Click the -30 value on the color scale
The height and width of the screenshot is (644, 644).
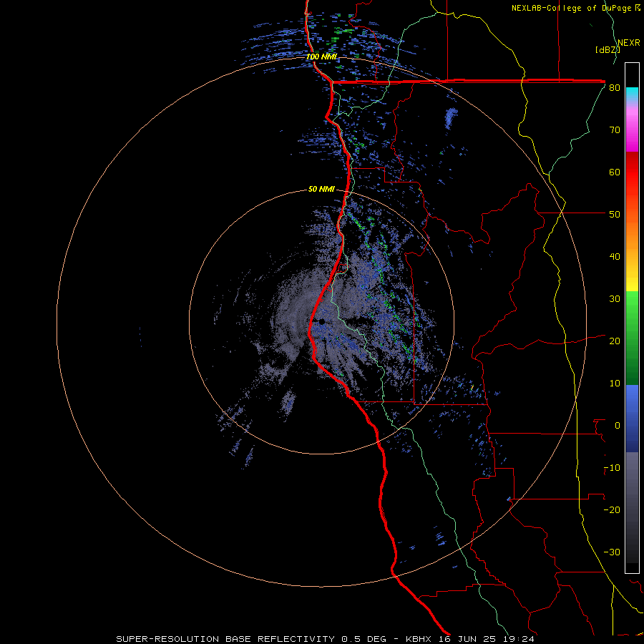(x=612, y=552)
